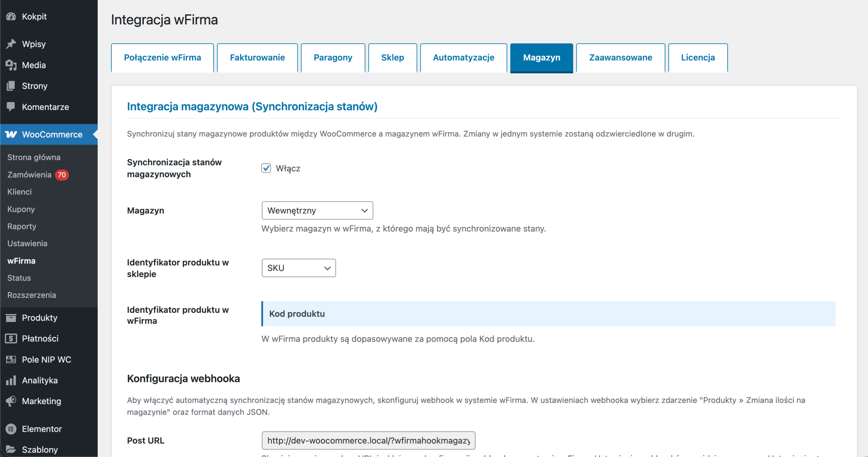Select the Marketing icon
This screenshot has width=868, height=457.
pos(11,401)
